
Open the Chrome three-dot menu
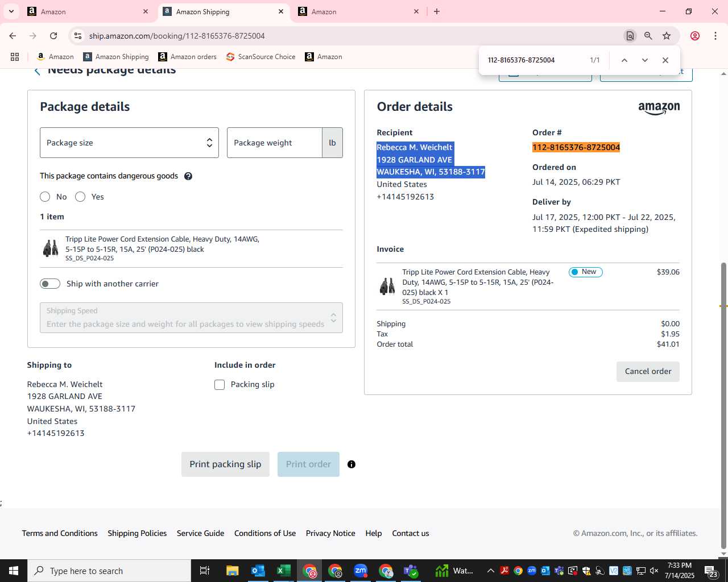coord(715,36)
